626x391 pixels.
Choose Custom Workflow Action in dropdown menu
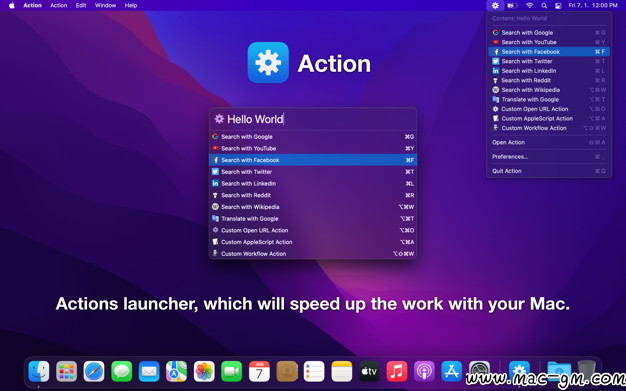pyautogui.click(x=549, y=129)
